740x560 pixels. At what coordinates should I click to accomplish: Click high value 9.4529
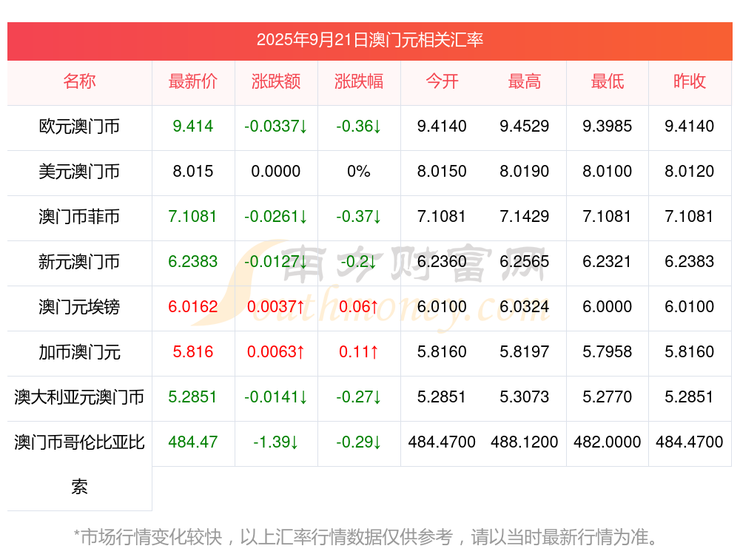pos(525,126)
